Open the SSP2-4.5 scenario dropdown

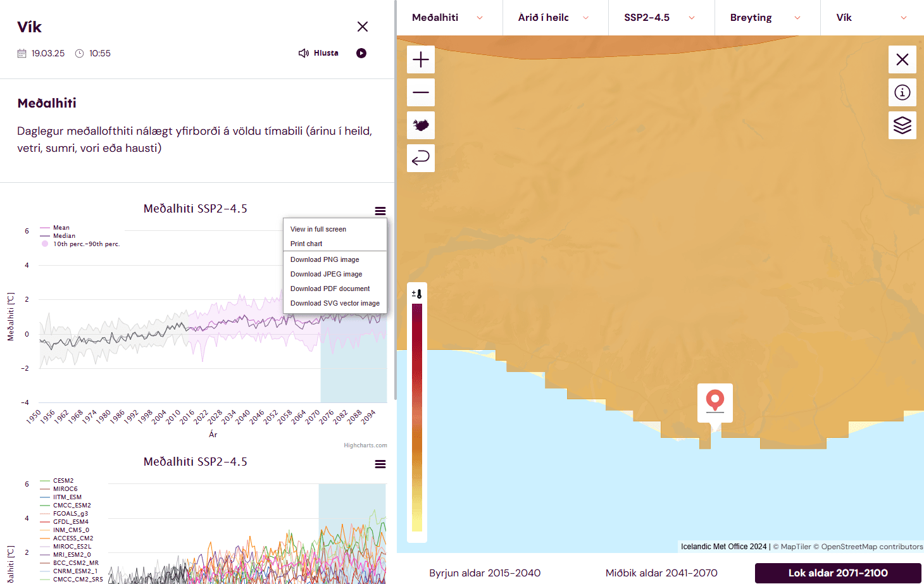pyautogui.click(x=660, y=18)
